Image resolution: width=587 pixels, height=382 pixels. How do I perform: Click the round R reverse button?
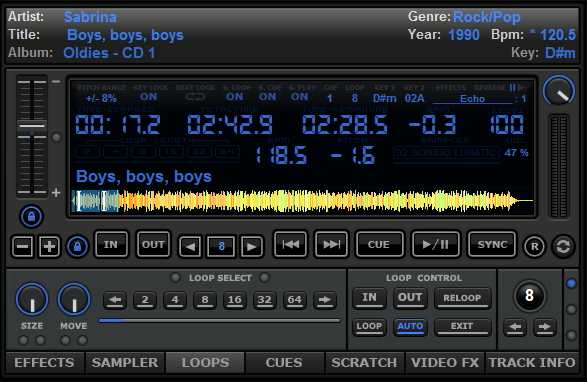pyautogui.click(x=534, y=246)
